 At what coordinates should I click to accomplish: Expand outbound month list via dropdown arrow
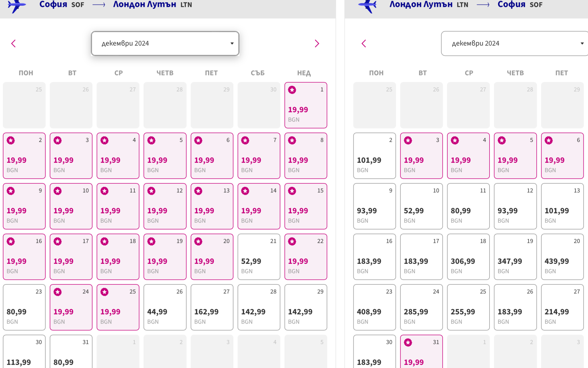point(232,44)
